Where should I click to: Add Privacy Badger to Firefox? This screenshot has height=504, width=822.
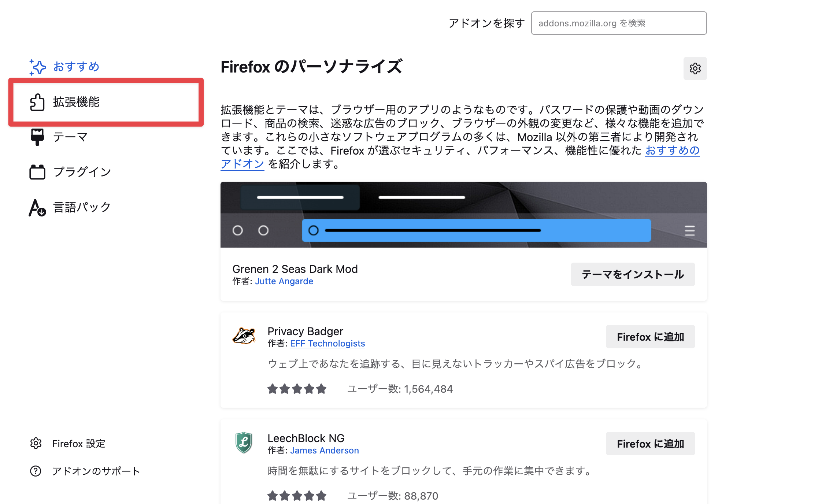[x=650, y=337]
